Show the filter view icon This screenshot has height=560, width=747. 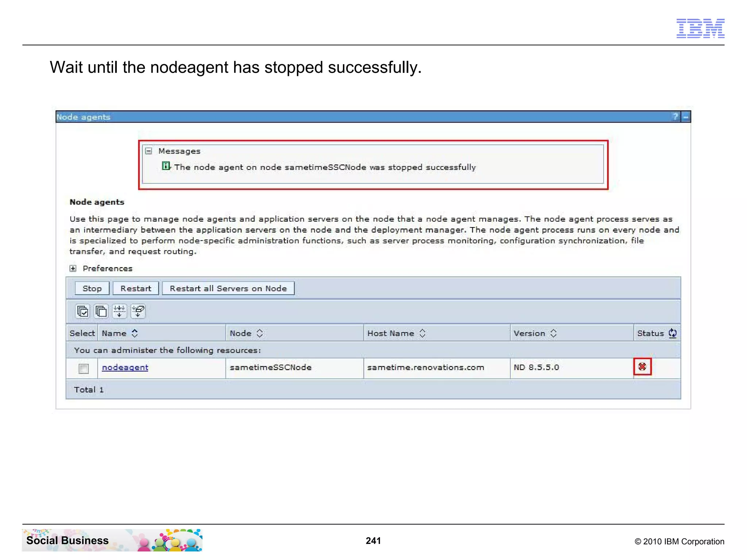tap(119, 311)
